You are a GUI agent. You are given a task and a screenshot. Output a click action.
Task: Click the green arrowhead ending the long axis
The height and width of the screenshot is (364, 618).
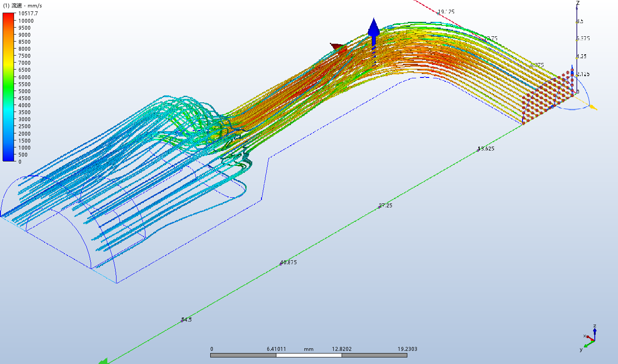coord(103,361)
